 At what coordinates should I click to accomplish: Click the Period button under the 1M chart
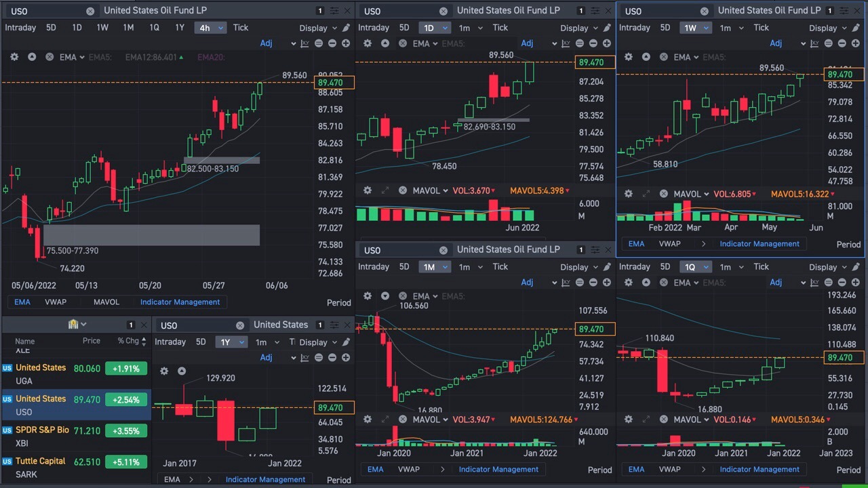[599, 470]
